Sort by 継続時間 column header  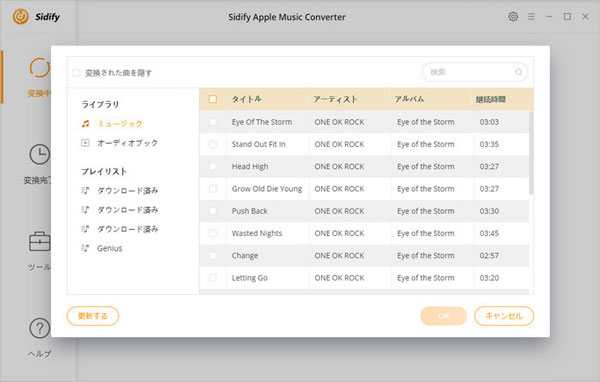point(491,100)
